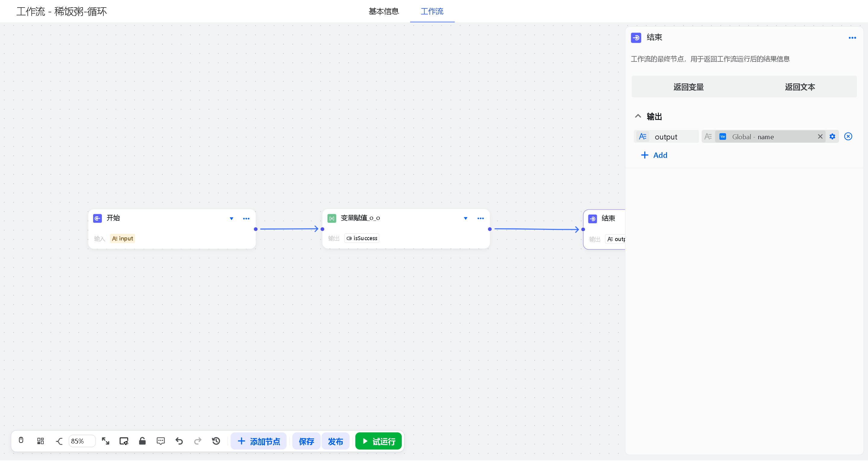Image resolution: width=868 pixels, height=461 pixels.
Task: Click the mouse interaction mode icon
Action: click(21, 441)
